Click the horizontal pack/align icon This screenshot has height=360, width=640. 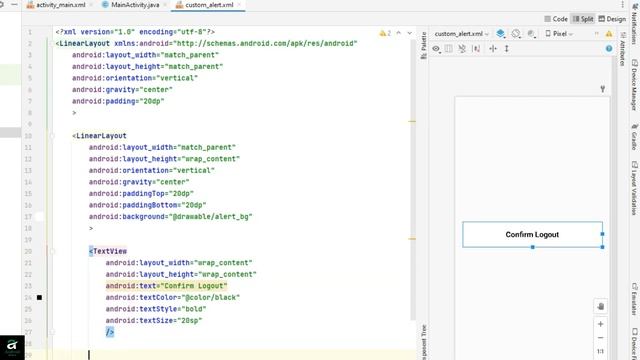493,49
